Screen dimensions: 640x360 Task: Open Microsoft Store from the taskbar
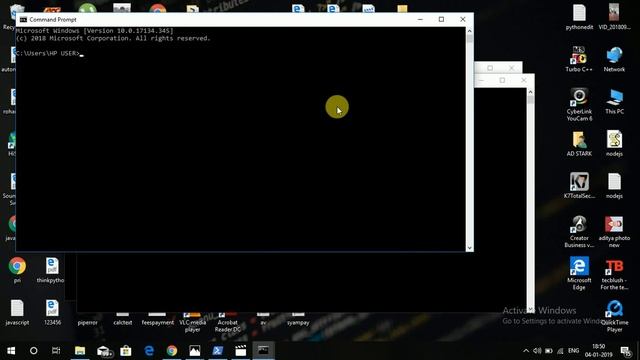(126, 351)
